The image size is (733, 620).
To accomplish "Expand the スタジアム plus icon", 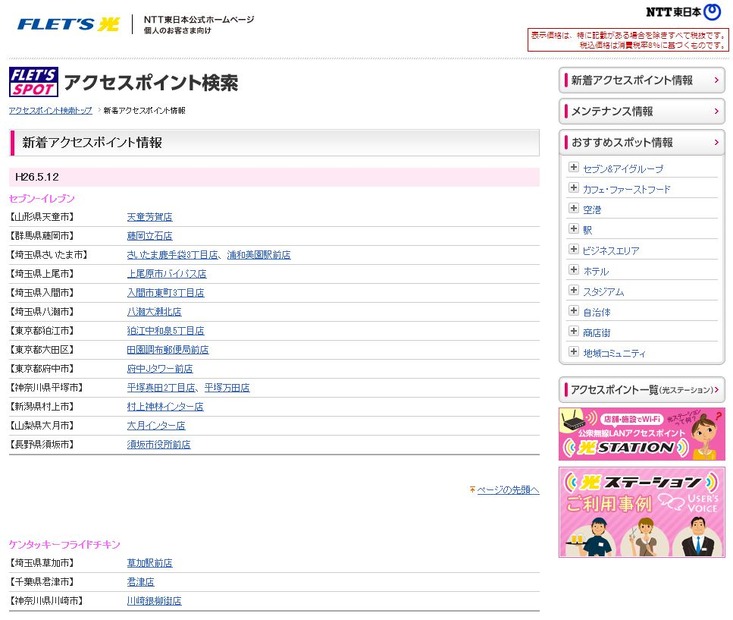I will [x=573, y=290].
